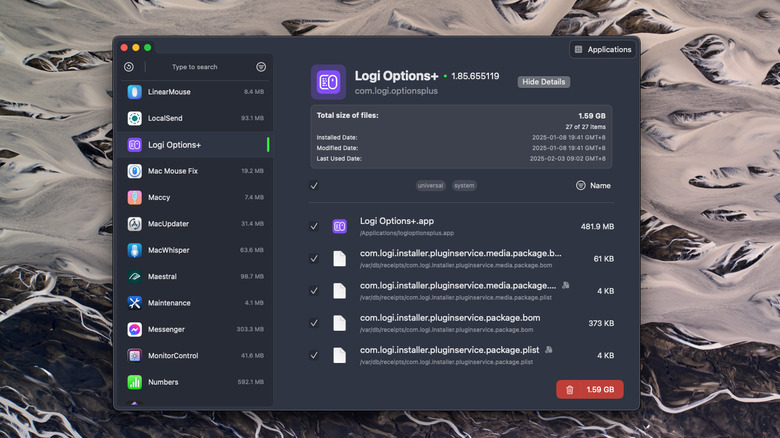Open the Name sort order menu
Image resolution: width=780 pixels, height=438 pixels.
click(594, 186)
